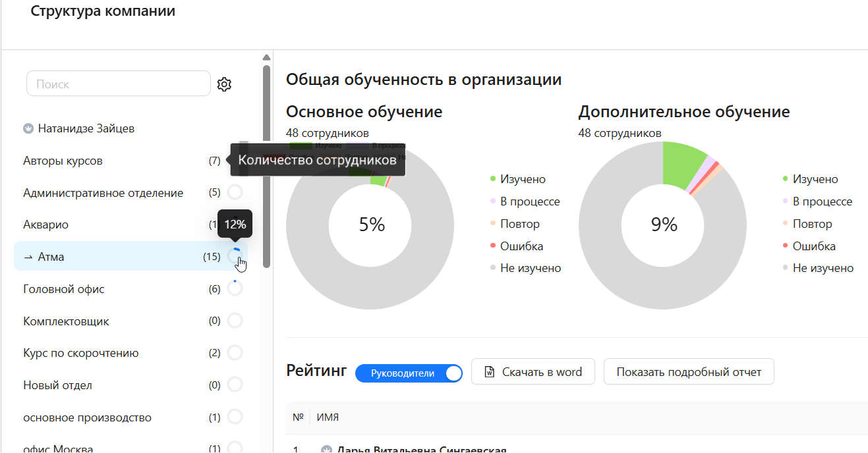Screen dimensions: 868x453
Task: Collapse the Курс по скорочтению department
Action: tap(80, 353)
